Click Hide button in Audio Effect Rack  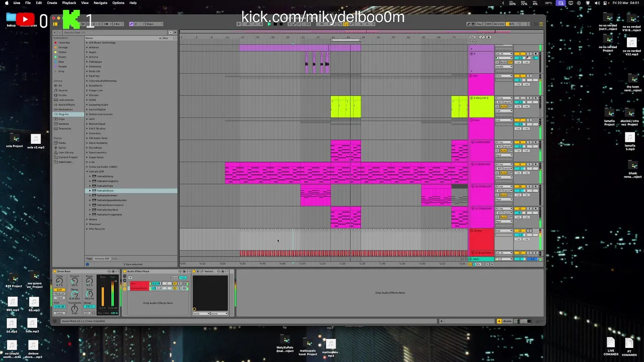183,278
